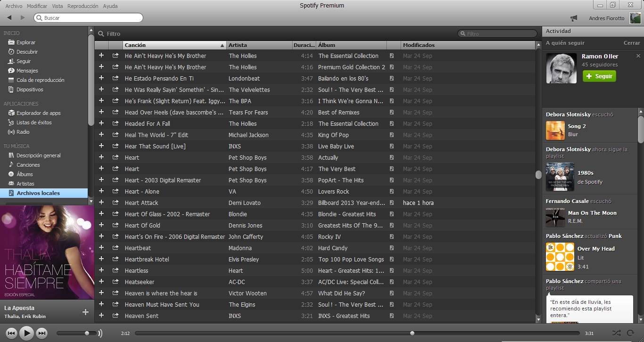The width and height of the screenshot is (644, 342).
Task: Click artist Demi Lovato in track list
Action: 245,203
